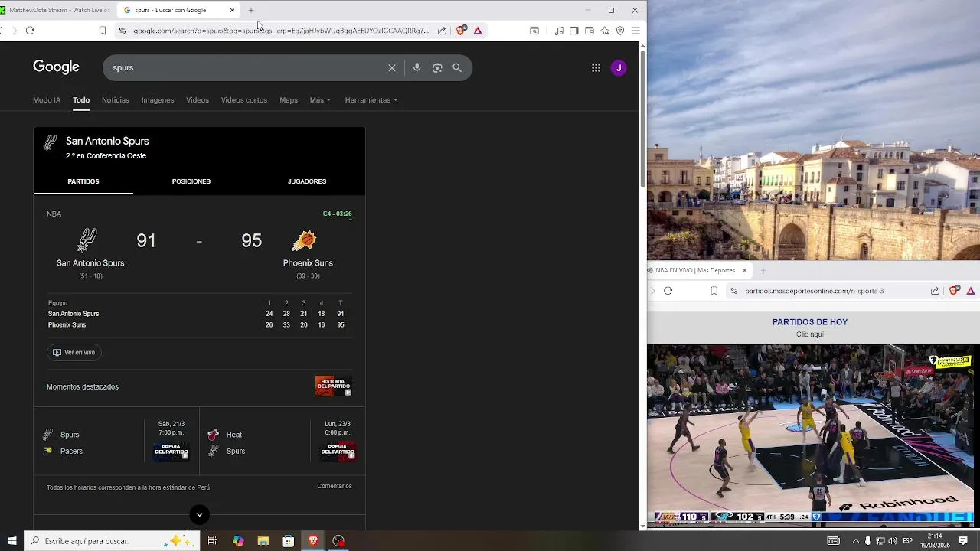Click the large San Antonio Spurs logo

87,240
